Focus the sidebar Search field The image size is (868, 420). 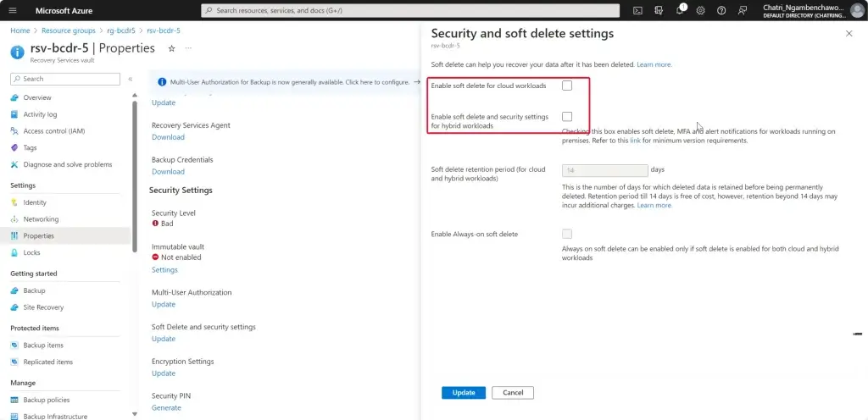[65, 79]
